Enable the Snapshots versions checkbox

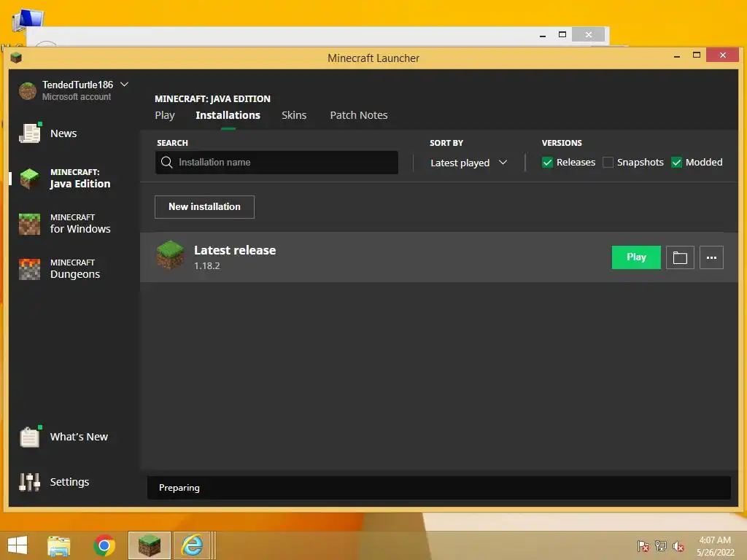[x=608, y=163]
